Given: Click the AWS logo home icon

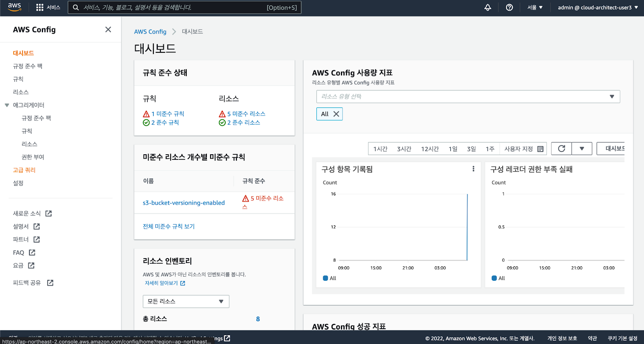Looking at the screenshot, I should pos(14,7).
